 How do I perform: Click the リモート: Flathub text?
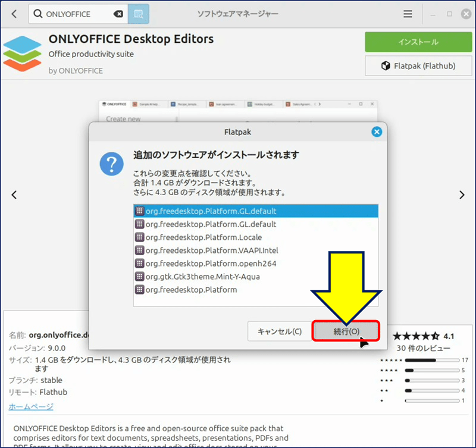point(38,392)
